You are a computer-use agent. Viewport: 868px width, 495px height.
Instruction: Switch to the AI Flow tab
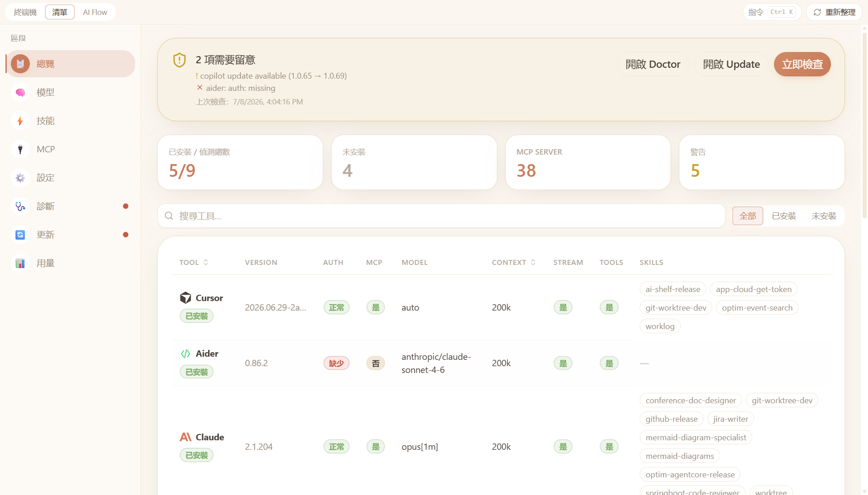95,12
